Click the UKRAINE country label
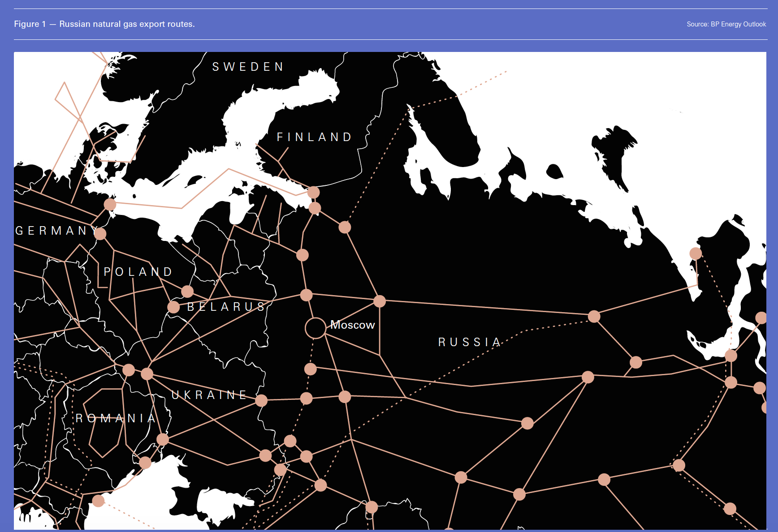 pos(209,395)
